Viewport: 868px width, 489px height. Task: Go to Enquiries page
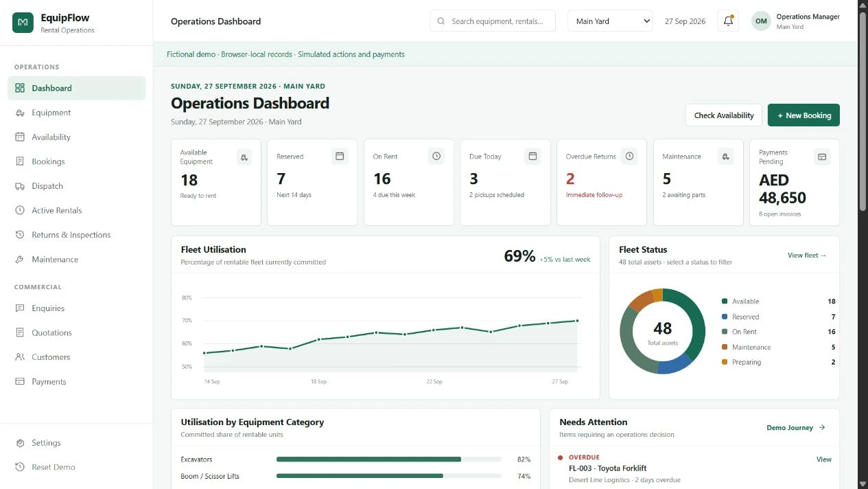[x=77, y=308]
